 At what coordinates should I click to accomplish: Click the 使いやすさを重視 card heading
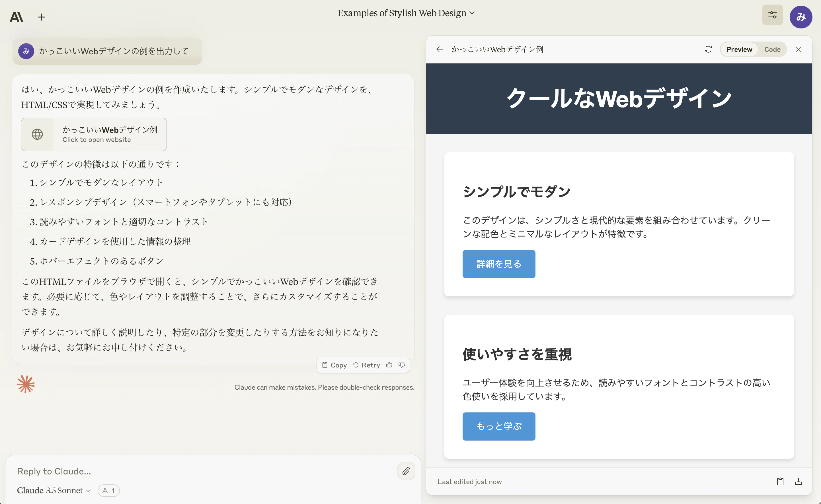[517, 354]
